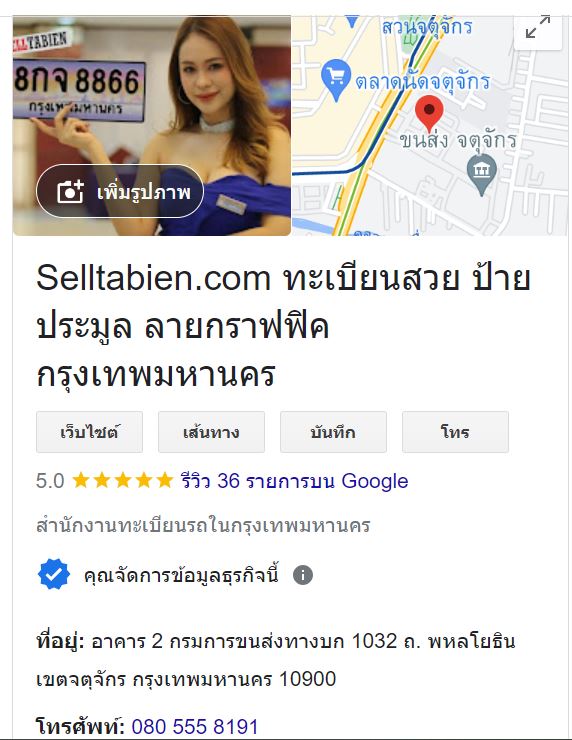Click the camera icon to add a photo
This screenshot has height=740, width=572.
point(70,192)
